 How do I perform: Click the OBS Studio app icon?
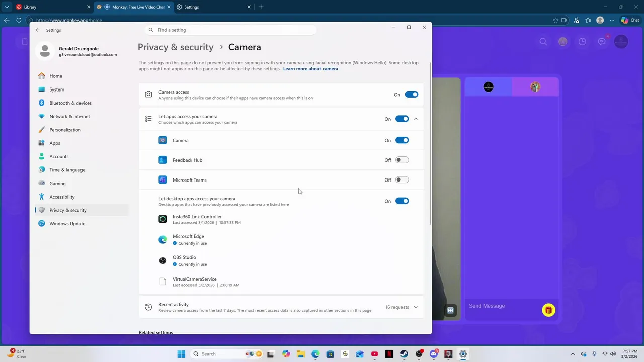click(x=163, y=260)
